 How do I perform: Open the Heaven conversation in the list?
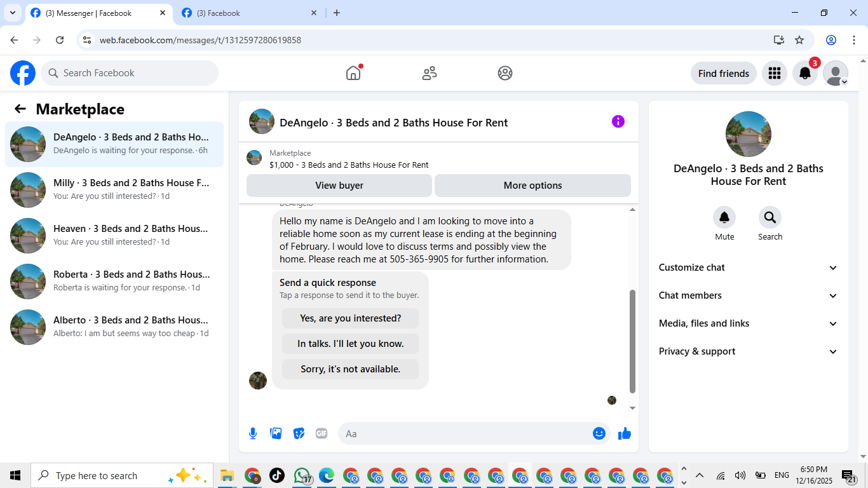pyautogui.click(x=114, y=236)
